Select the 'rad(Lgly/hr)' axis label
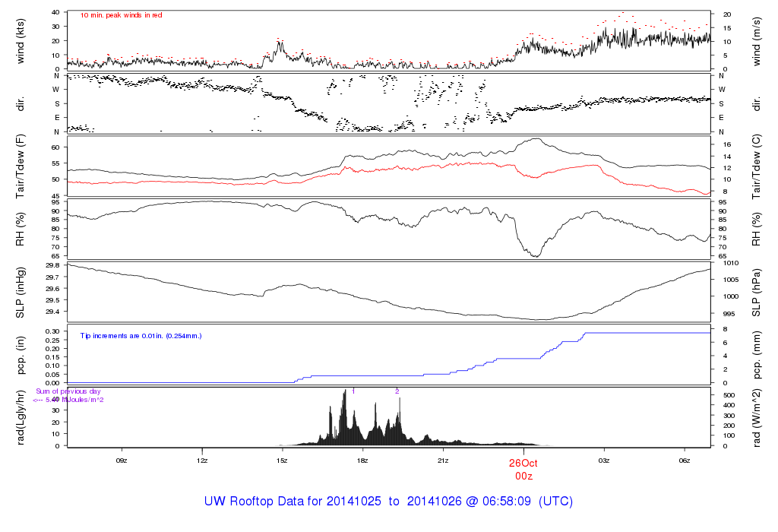Image resolution: width=778 pixels, height=532 pixels. click(21, 417)
